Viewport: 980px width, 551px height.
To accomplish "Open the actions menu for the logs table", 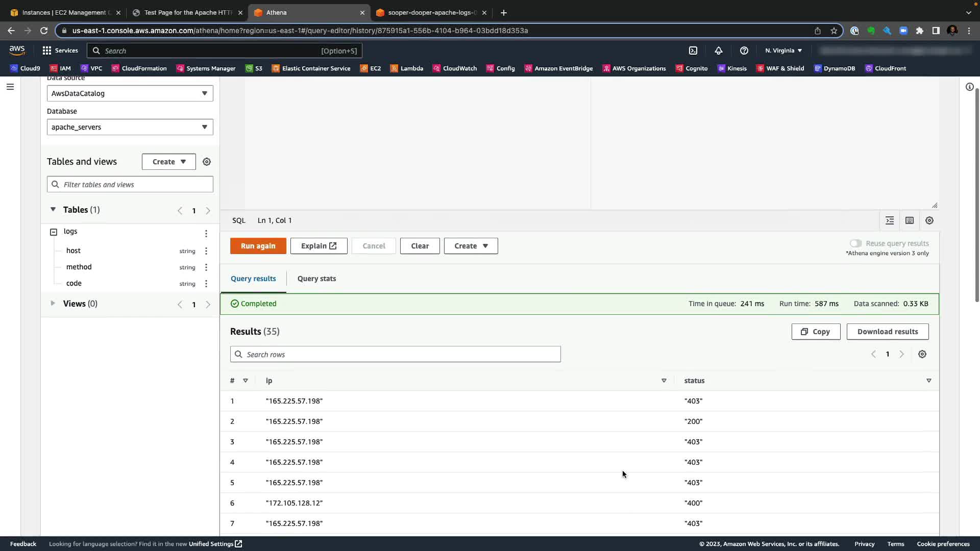I will pos(206,233).
